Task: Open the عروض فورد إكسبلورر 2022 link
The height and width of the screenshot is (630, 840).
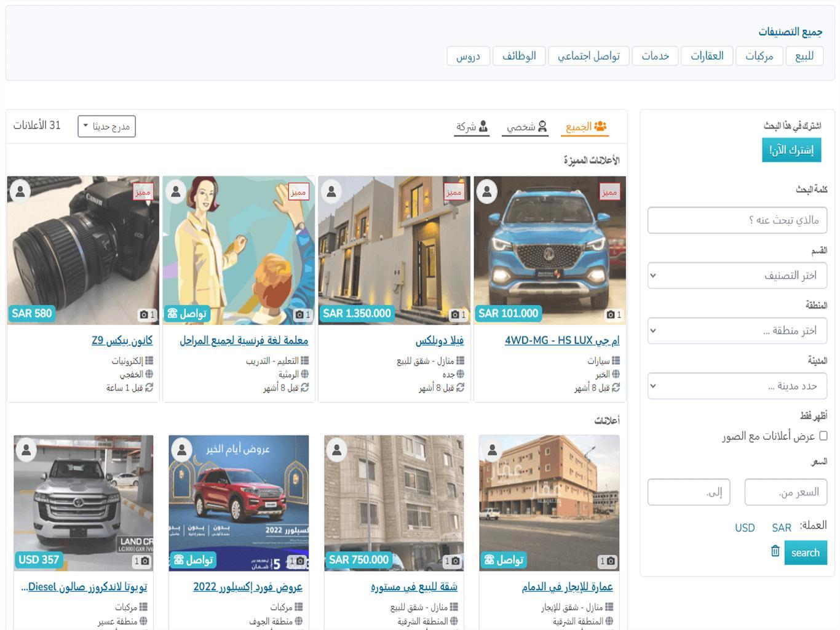Action: coord(248,587)
